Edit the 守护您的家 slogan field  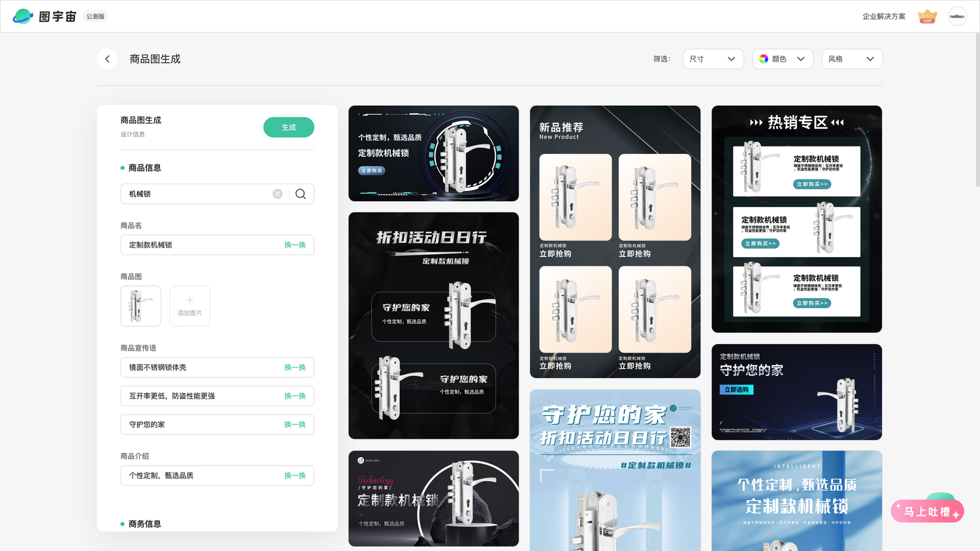coord(217,424)
